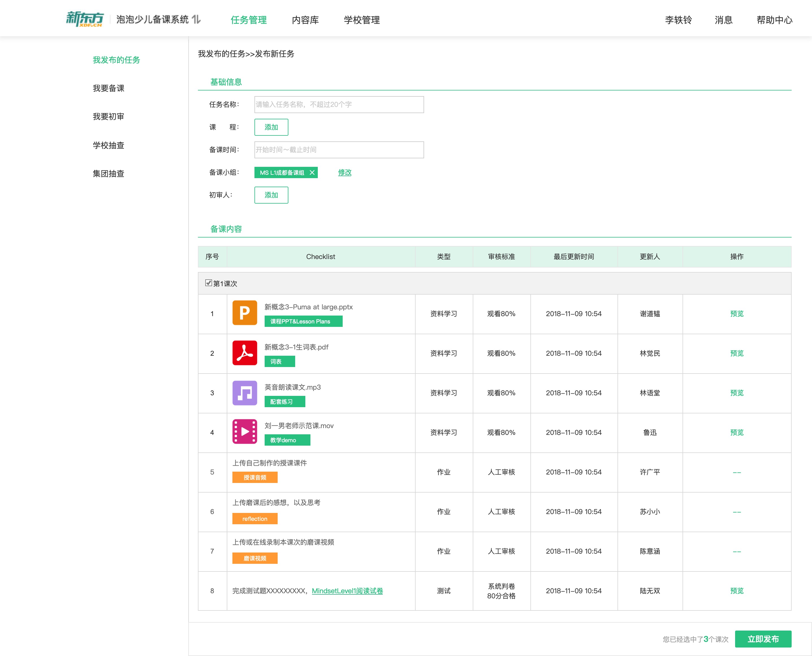Screen dimensions: 812x656
Task: Toggle the 第1课次 checkbox
Action: (x=208, y=283)
